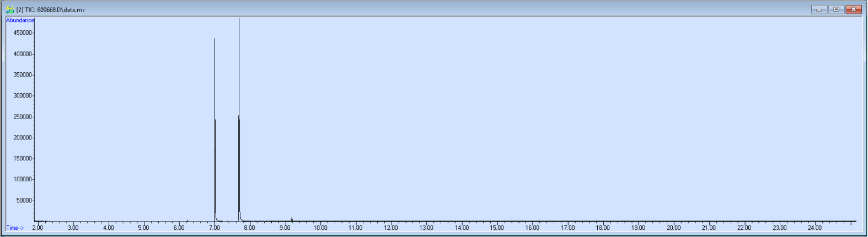Click the 6.00 time axis label
The image size is (868, 237).
(x=179, y=228)
